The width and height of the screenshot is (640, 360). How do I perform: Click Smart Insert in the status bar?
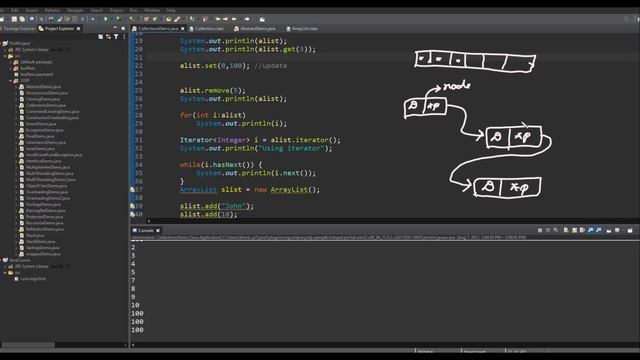point(475,351)
